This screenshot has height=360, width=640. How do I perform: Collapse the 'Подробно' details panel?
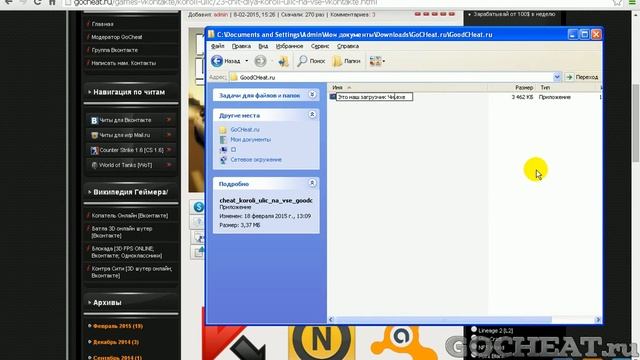pyautogui.click(x=312, y=183)
